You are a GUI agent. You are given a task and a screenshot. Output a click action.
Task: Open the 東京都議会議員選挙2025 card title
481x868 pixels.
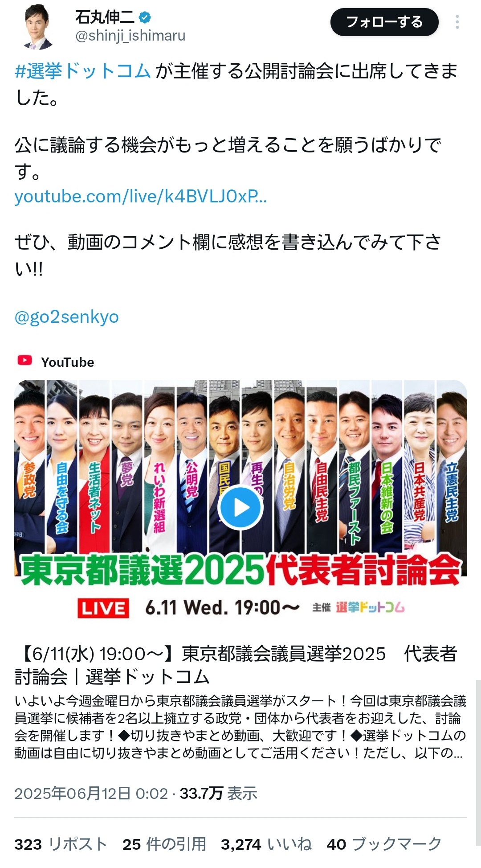coord(236,665)
